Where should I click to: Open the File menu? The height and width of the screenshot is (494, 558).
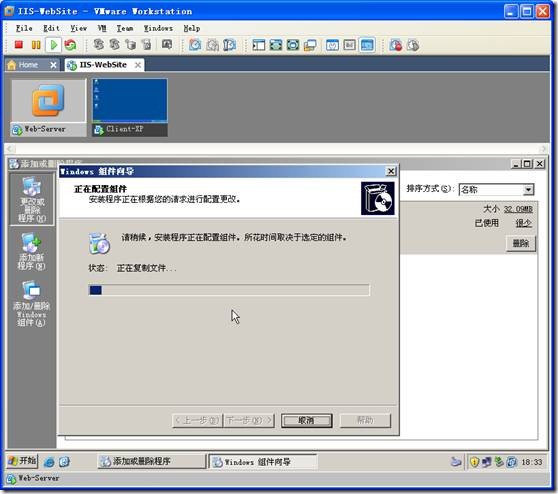24,28
